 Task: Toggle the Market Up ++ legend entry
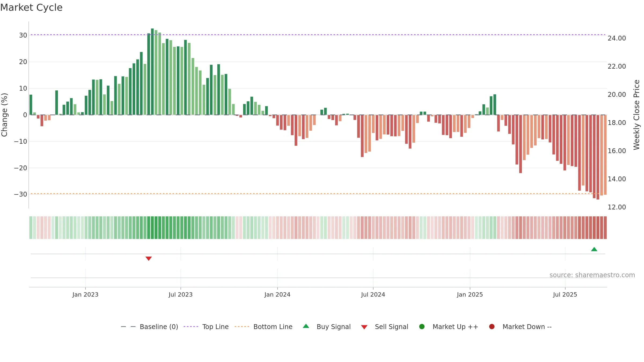449,327
